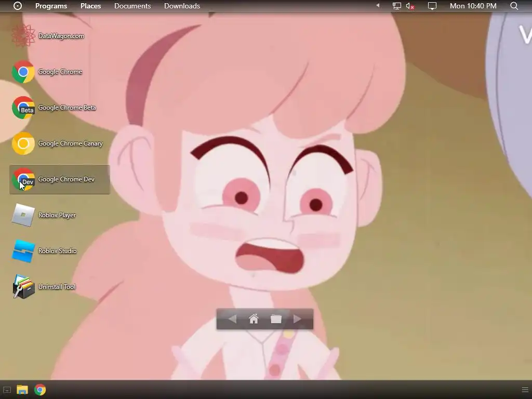Screen dimensions: 532x399
Task: Open the Places menu
Action: point(90,6)
